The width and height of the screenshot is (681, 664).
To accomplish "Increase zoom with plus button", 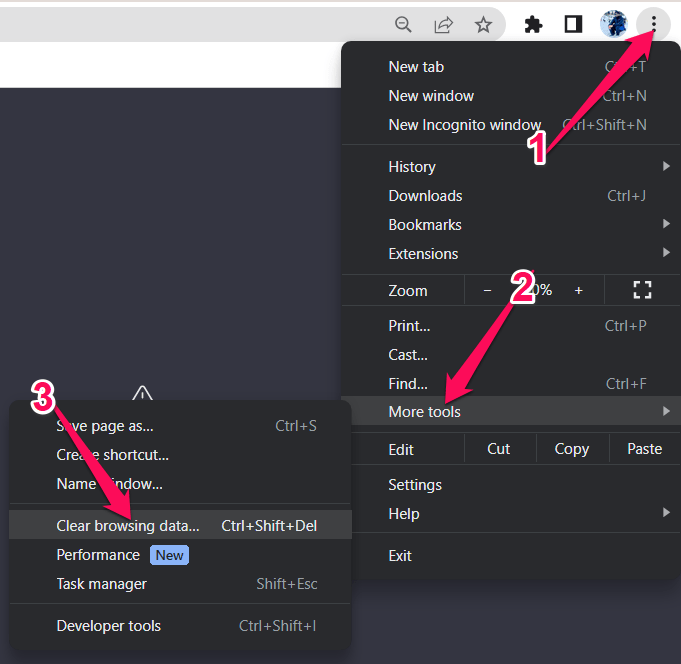I will (x=578, y=290).
